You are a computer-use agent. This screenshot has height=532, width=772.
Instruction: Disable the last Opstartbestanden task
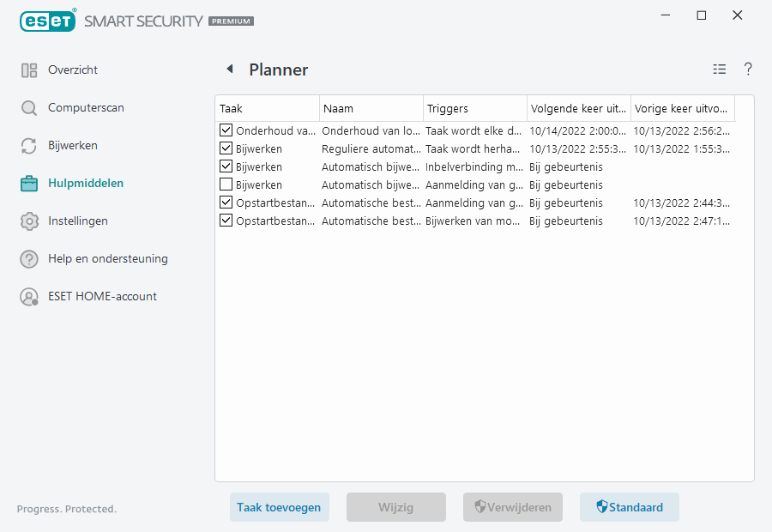coord(226,221)
